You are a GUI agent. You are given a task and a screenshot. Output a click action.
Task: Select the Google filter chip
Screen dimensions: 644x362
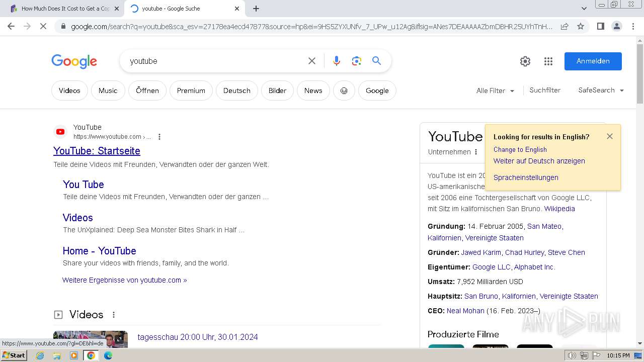pyautogui.click(x=377, y=90)
